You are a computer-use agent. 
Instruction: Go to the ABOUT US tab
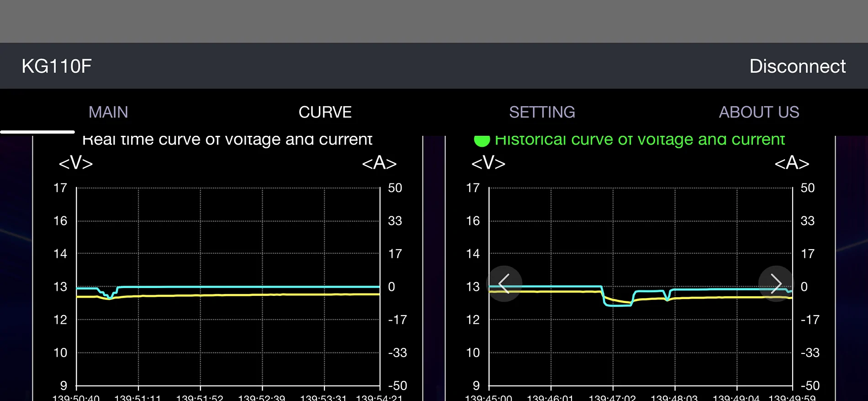(x=759, y=112)
